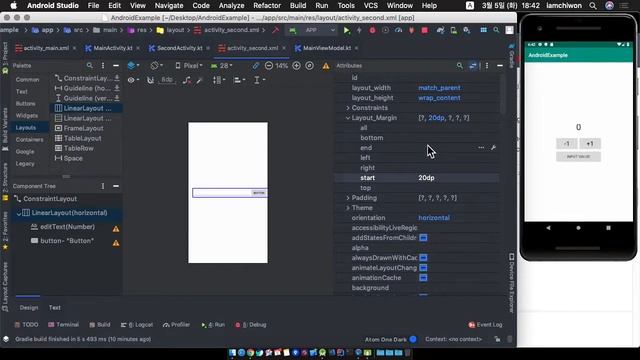Zoom out the design canvas
Screen dimensions: 640x360
pos(269,66)
